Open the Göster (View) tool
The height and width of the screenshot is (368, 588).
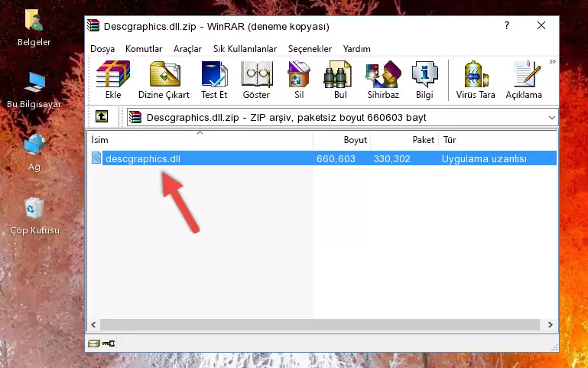coord(256,80)
